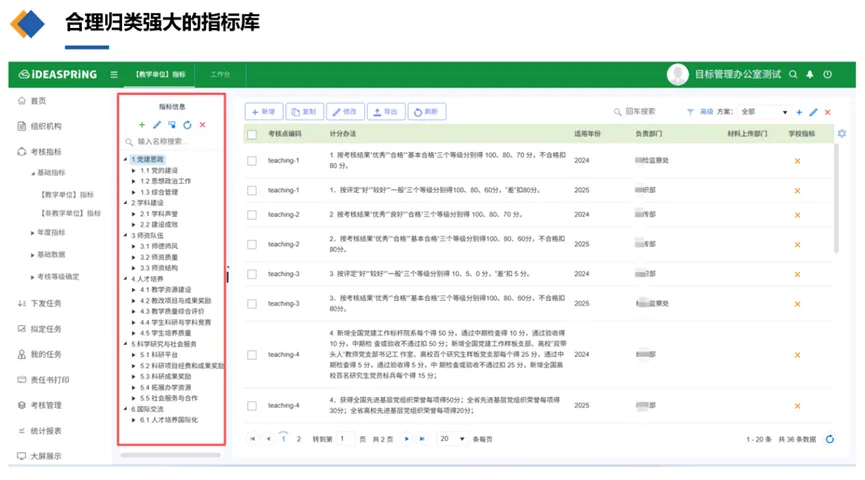The height and width of the screenshot is (480, 865).
Task: Open 首页 in the sidebar
Action: click(31, 101)
